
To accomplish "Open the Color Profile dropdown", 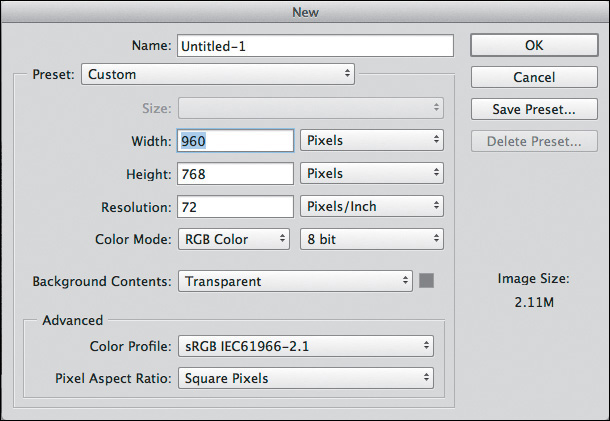I will pos(305,346).
